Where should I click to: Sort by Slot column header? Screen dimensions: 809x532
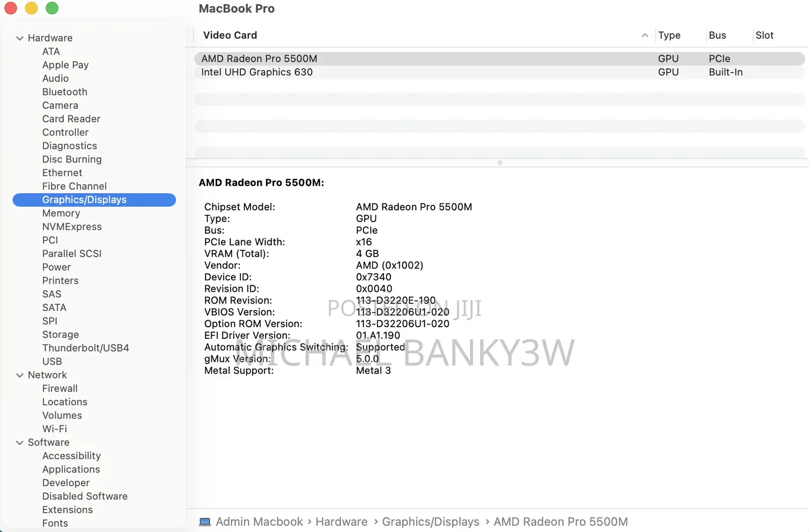pyautogui.click(x=764, y=35)
